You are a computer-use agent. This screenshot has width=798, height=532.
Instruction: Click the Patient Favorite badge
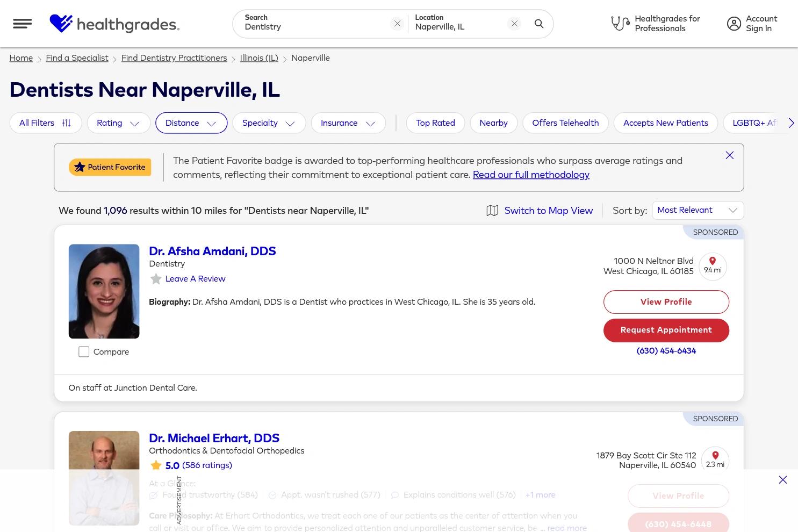[x=110, y=167]
